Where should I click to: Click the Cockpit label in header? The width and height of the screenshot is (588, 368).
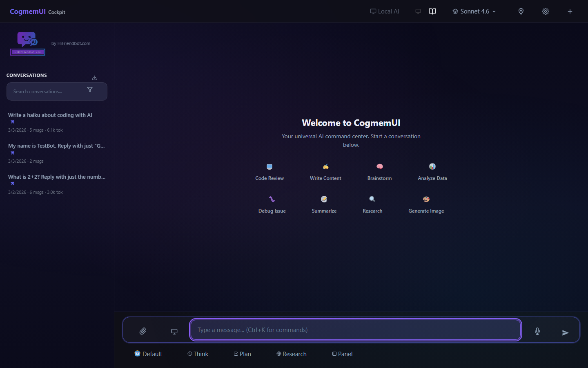(57, 12)
